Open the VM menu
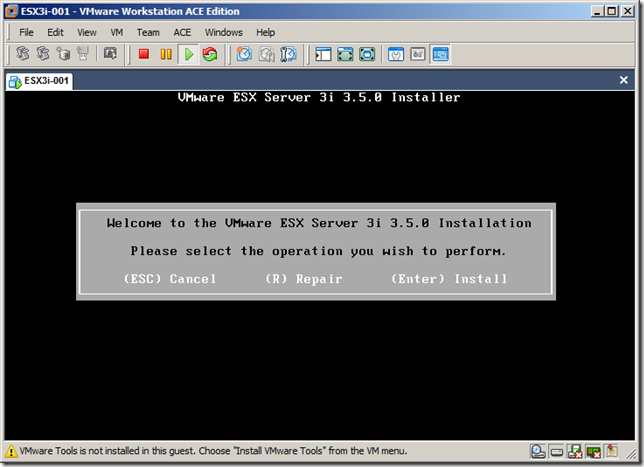 tap(116, 32)
